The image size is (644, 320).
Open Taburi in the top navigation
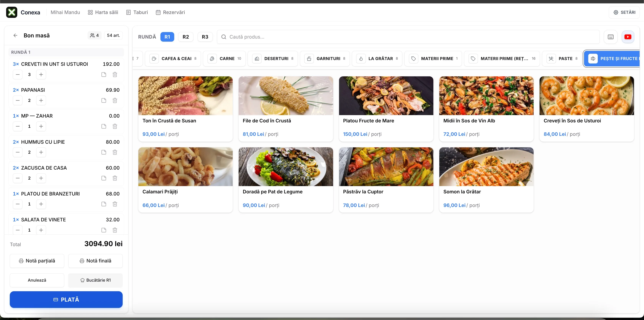(137, 12)
